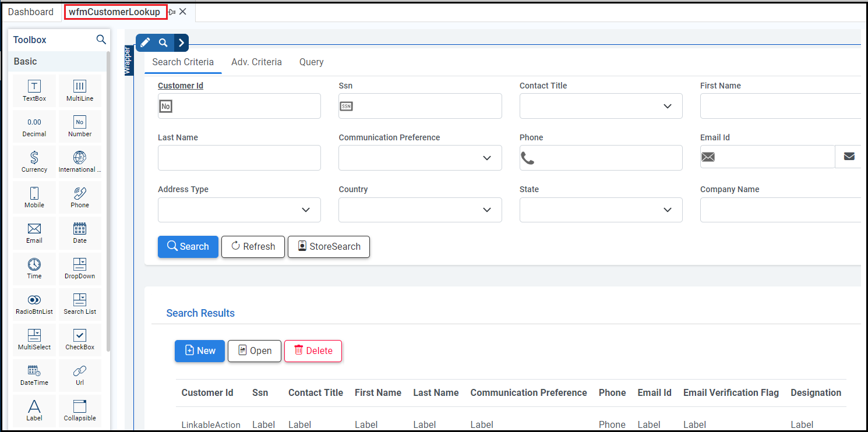Select the Number control in Toolbox
This screenshot has height=432, width=868.
coord(80,126)
